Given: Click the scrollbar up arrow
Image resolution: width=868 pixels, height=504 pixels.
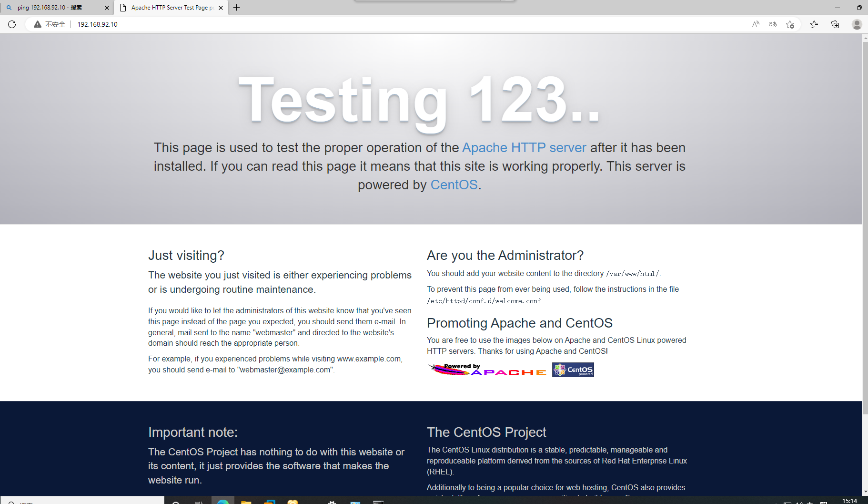Looking at the screenshot, I should pos(865,38).
